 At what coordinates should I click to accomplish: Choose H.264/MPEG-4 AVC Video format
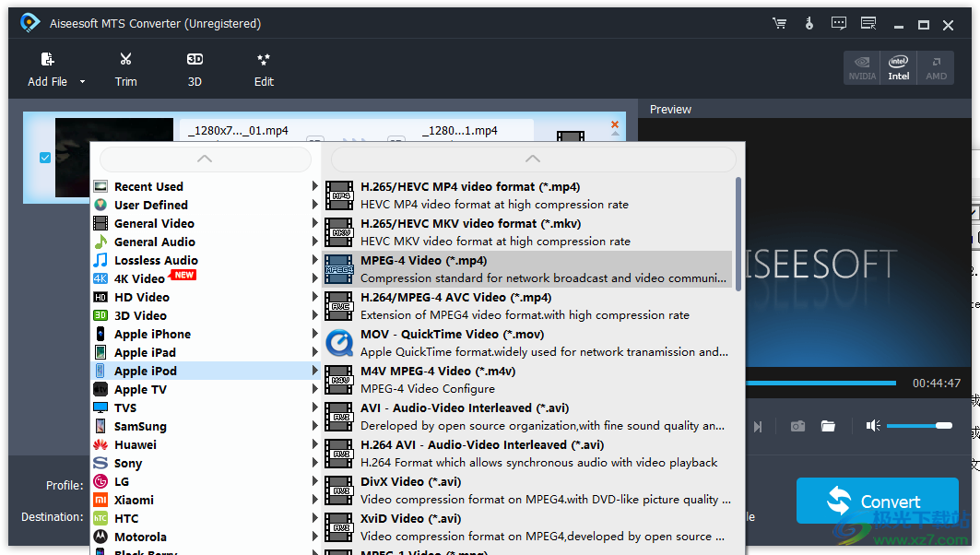coord(526,306)
